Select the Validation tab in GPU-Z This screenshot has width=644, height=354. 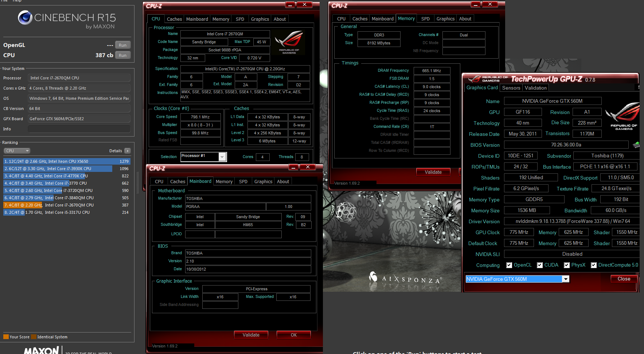coord(535,88)
